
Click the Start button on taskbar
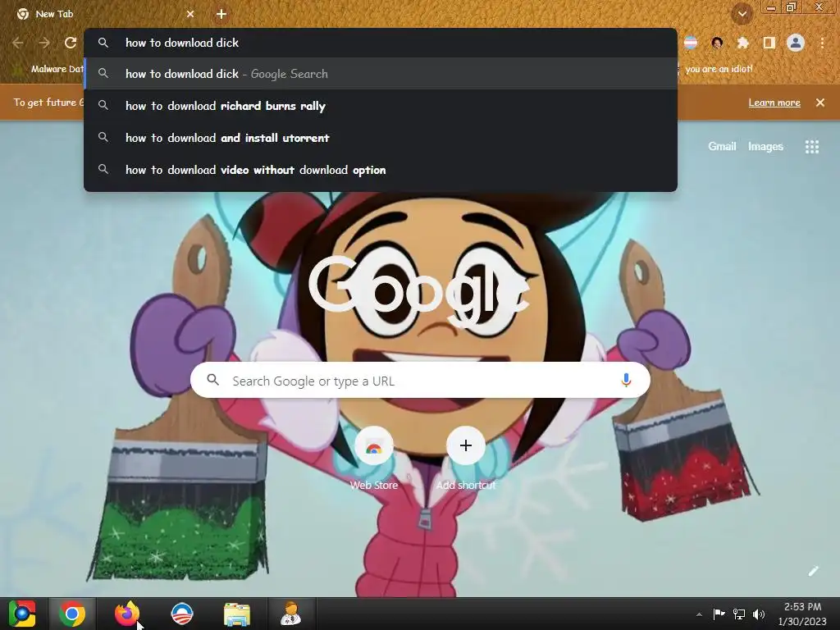pyautogui.click(x=22, y=614)
